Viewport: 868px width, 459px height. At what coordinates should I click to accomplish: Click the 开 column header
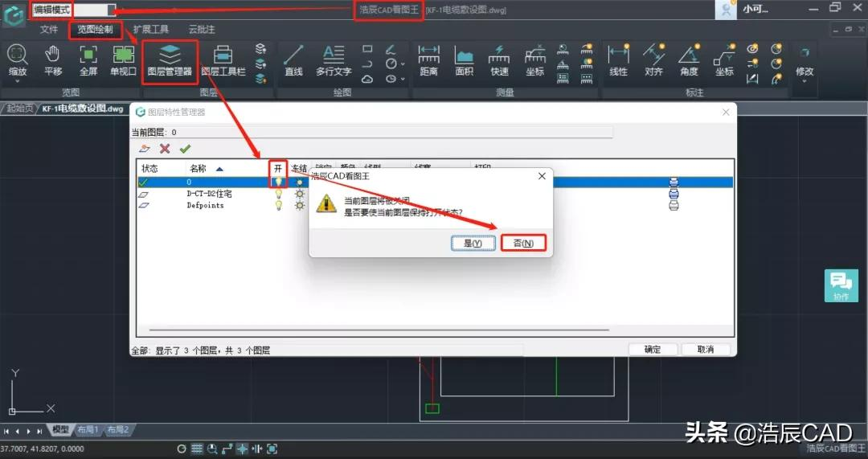[x=278, y=168]
